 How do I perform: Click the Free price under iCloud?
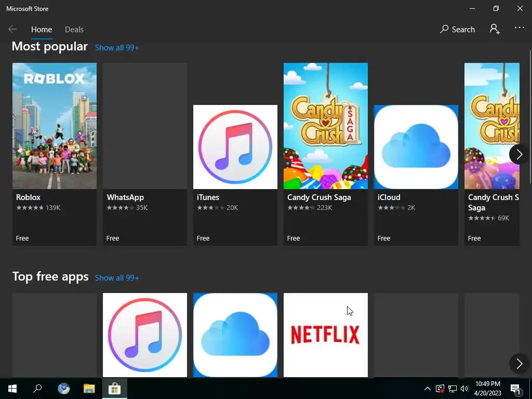(x=384, y=238)
